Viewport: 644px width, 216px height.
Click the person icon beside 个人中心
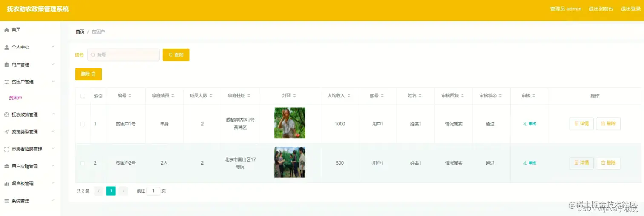[x=6, y=47]
